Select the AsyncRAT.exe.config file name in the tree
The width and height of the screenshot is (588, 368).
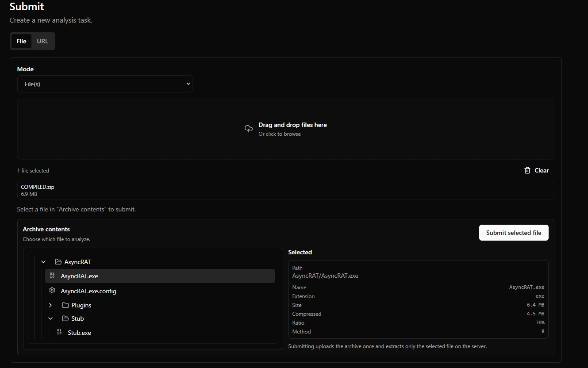(x=88, y=291)
